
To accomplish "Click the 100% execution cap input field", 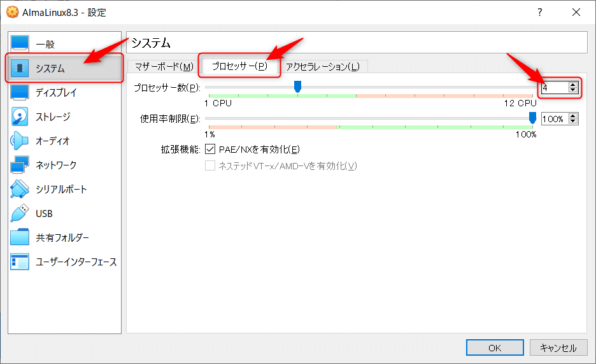I will click(x=555, y=119).
